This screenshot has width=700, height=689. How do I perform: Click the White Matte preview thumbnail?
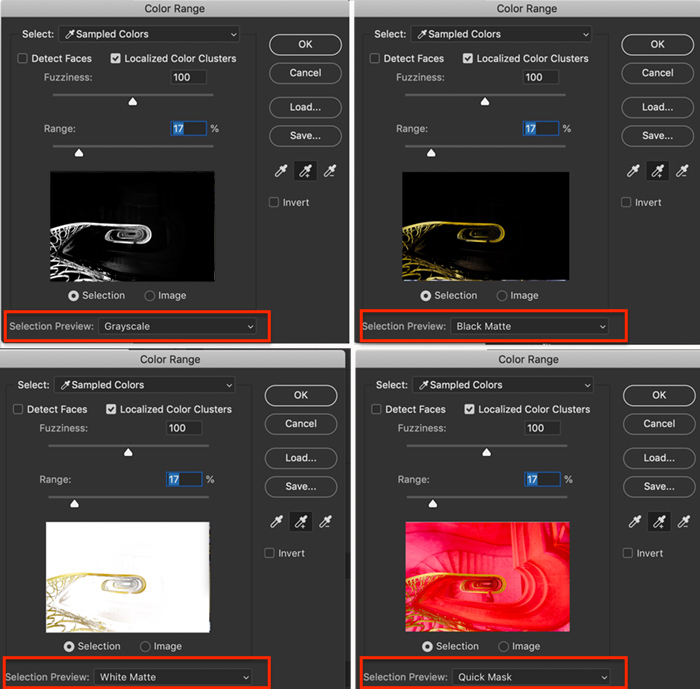point(128,577)
